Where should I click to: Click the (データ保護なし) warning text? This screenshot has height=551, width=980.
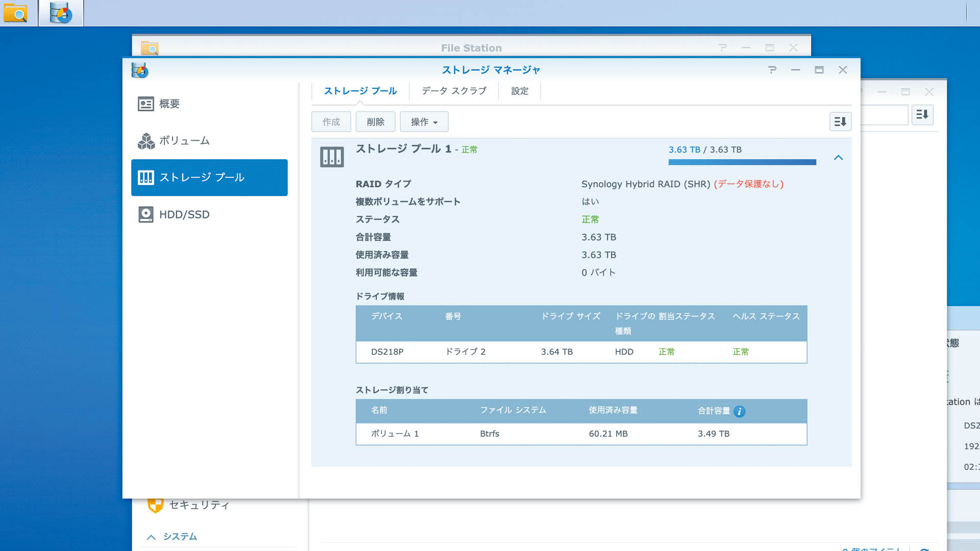pyautogui.click(x=748, y=184)
